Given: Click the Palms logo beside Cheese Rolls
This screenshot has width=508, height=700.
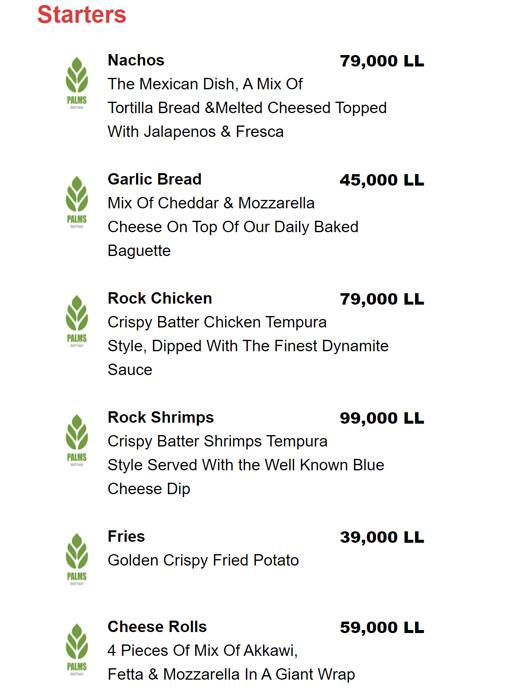Looking at the screenshot, I should 77,650.
